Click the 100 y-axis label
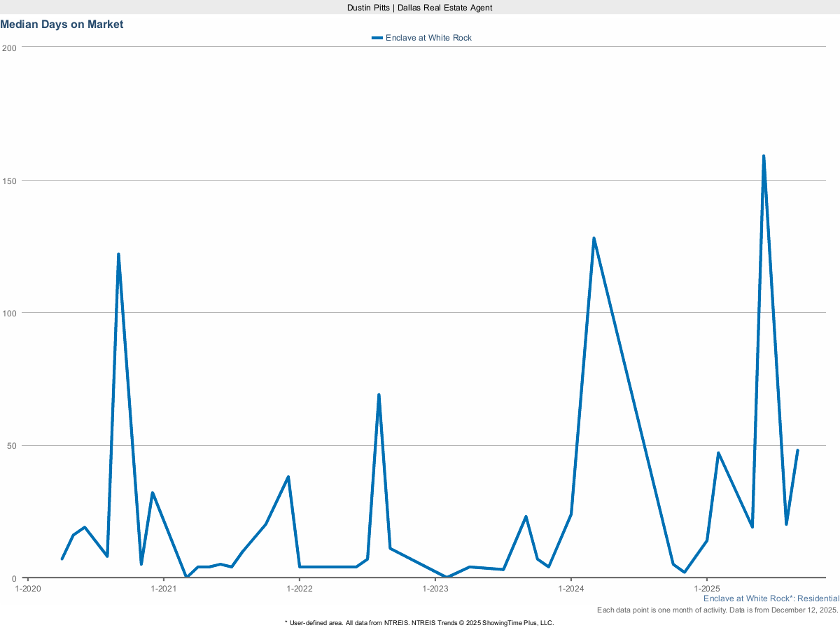Screen dimensions: 840x630 [x=10, y=313]
